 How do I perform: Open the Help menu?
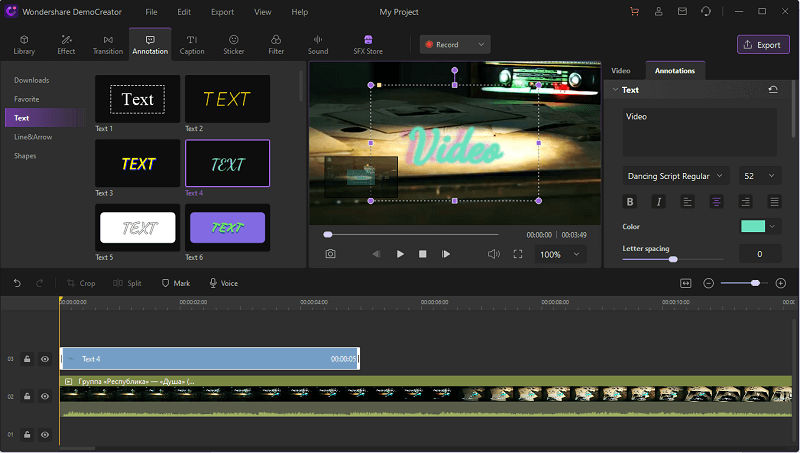299,12
